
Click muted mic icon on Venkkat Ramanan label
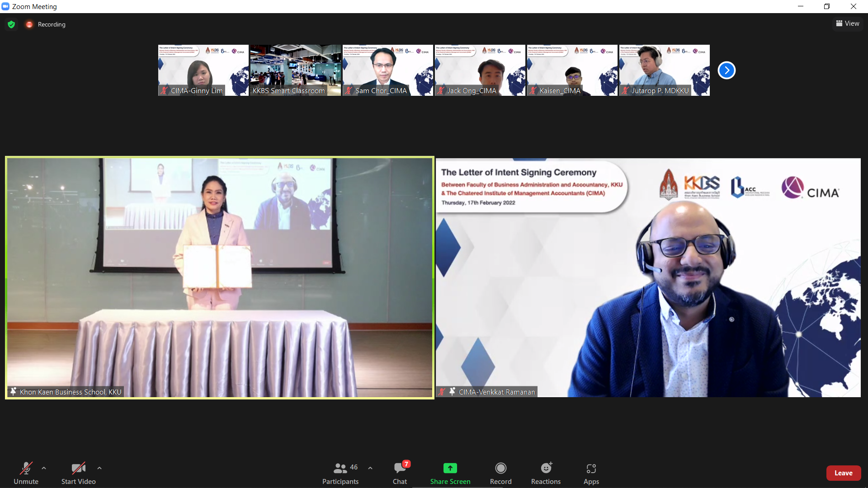442,392
